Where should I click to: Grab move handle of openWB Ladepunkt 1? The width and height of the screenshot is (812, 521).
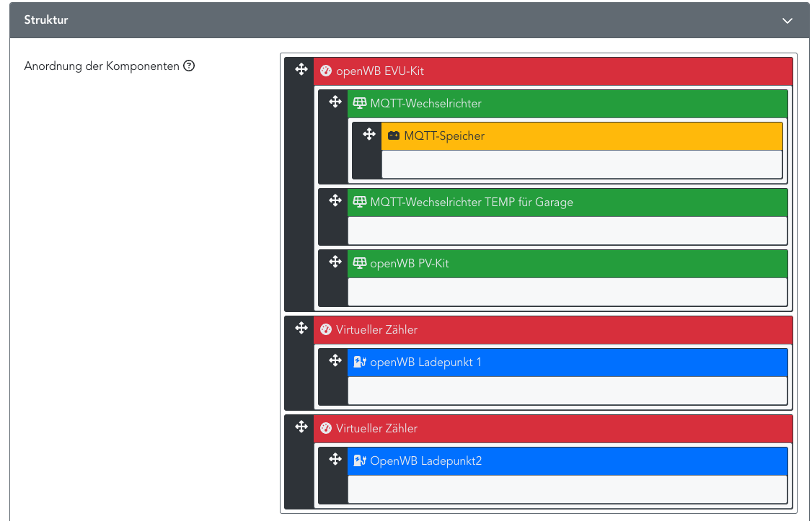point(335,360)
